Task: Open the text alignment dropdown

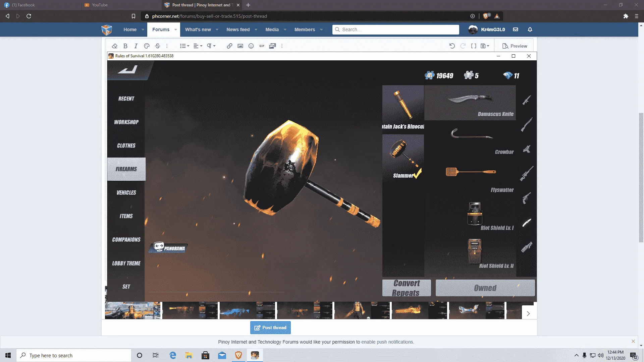Action: coord(198,46)
